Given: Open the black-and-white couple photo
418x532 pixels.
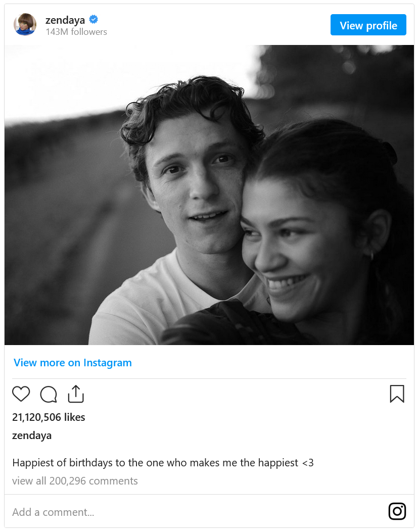Looking at the screenshot, I should pos(209,195).
